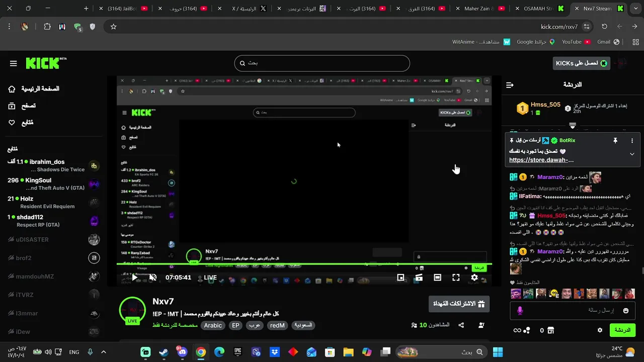
Task: Open Discord from the taskbar
Action: 182,352
